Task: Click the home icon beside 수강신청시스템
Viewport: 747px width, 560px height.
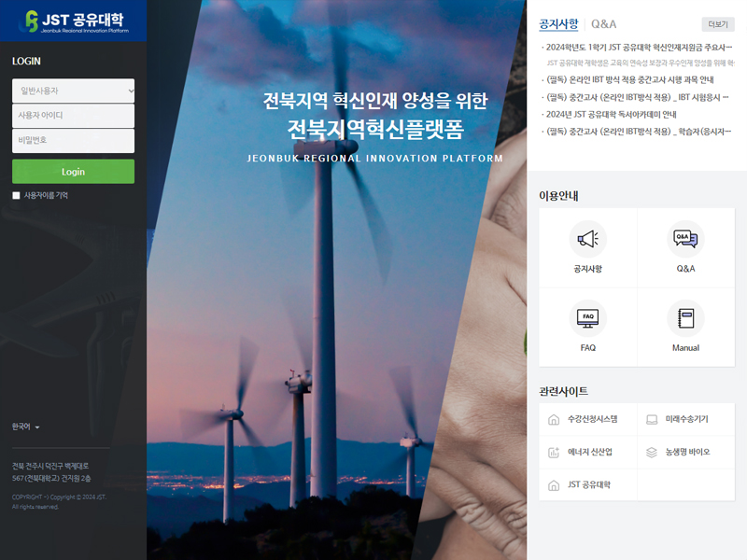Action: [x=554, y=419]
